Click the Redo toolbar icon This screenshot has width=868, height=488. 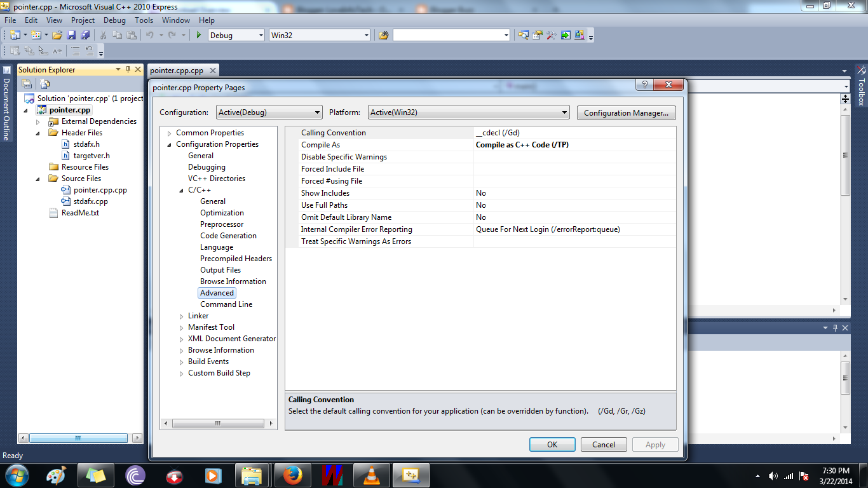click(x=172, y=36)
